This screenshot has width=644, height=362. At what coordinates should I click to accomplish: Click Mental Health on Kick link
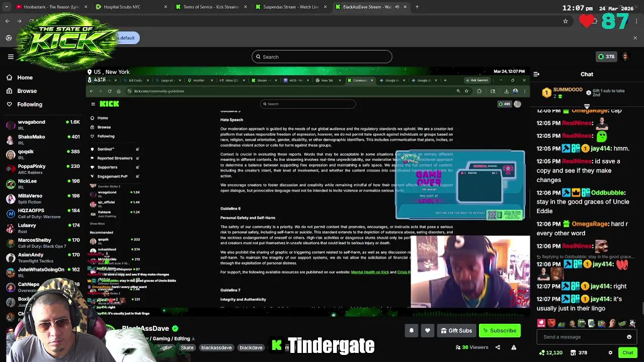(x=370, y=272)
